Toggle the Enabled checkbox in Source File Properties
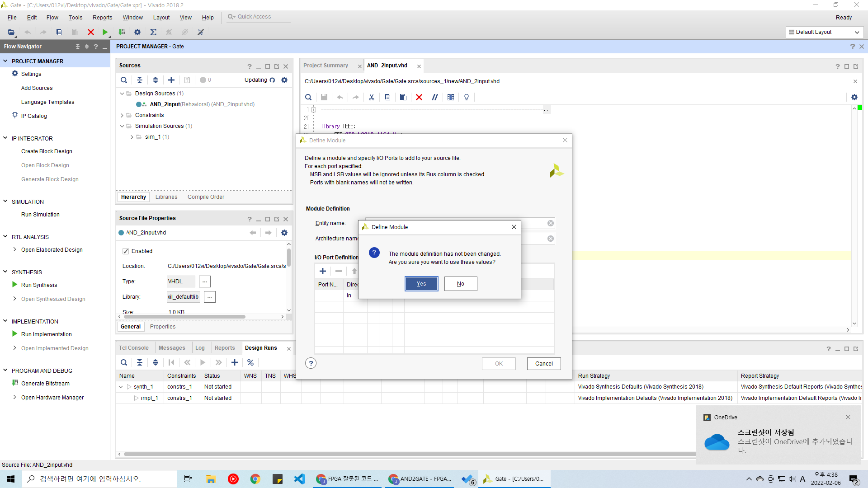This screenshot has height=488, width=868. click(126, 251)
